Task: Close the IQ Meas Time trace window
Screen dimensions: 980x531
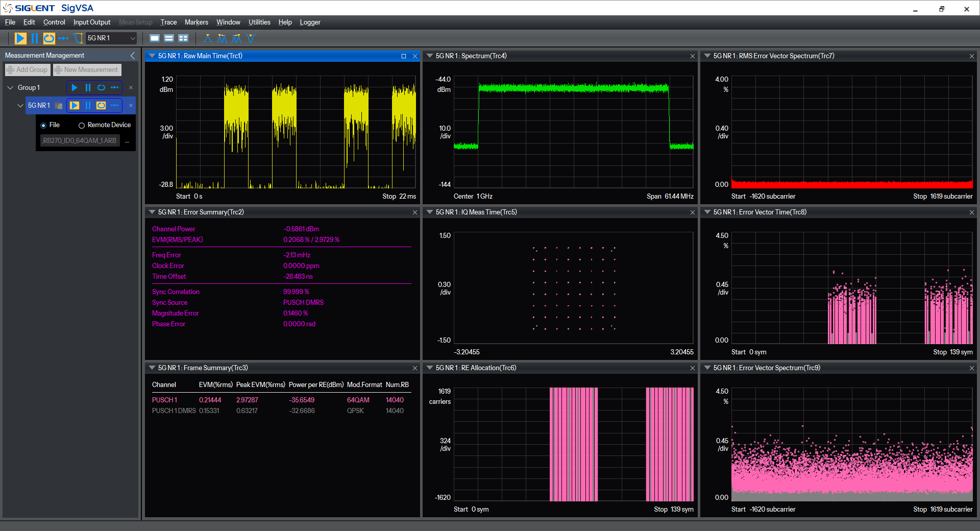Action: click(693, 212)
